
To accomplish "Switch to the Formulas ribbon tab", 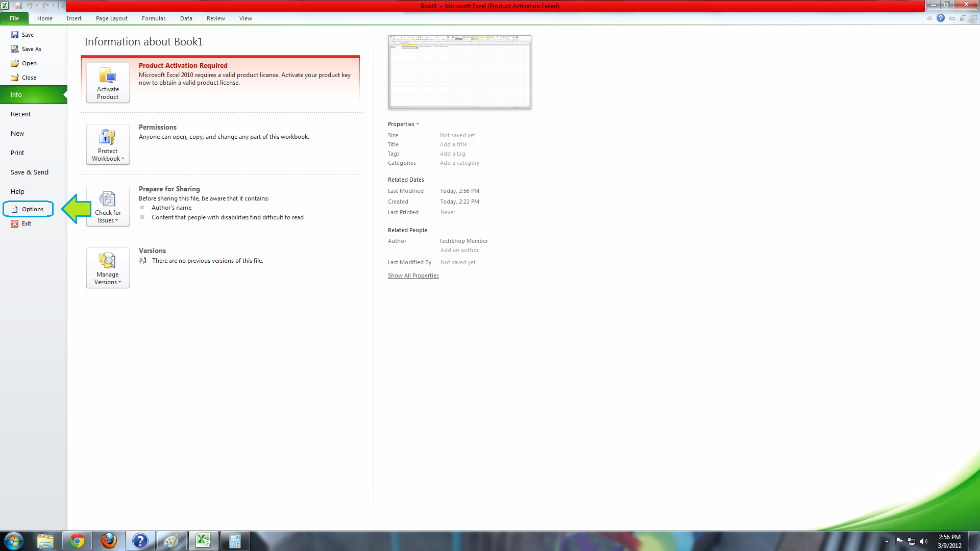I will pos(154,18).
